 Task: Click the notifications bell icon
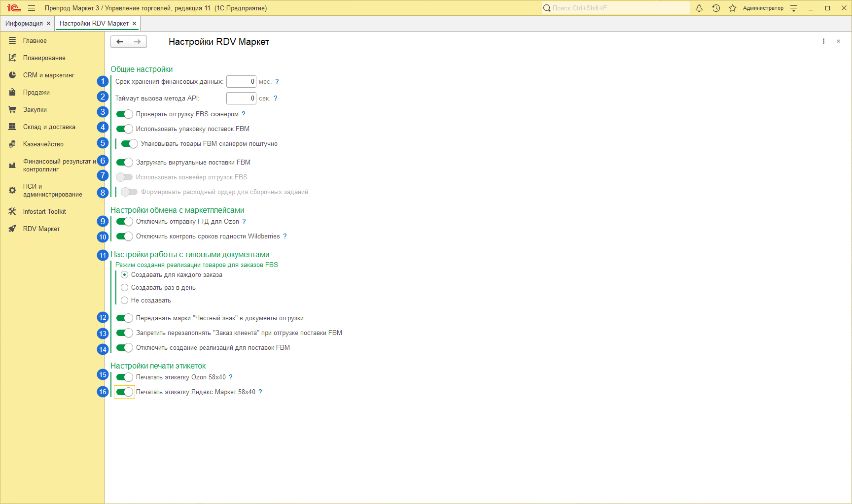699,8
